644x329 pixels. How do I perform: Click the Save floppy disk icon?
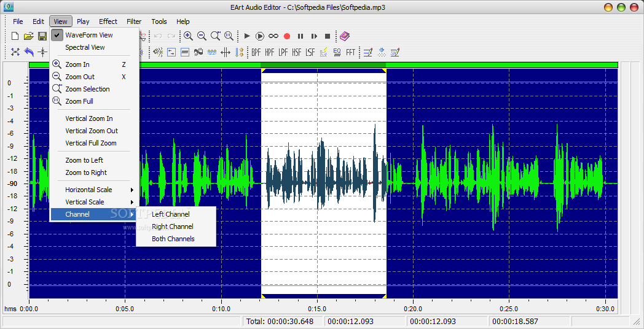click(42, 36)
